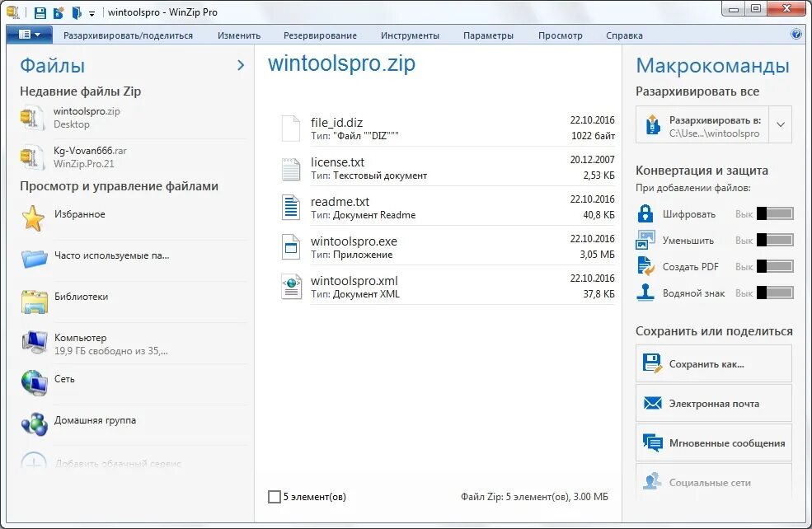Open recent file wintoolspro.zip from Desktop

[x=133, y=118]
